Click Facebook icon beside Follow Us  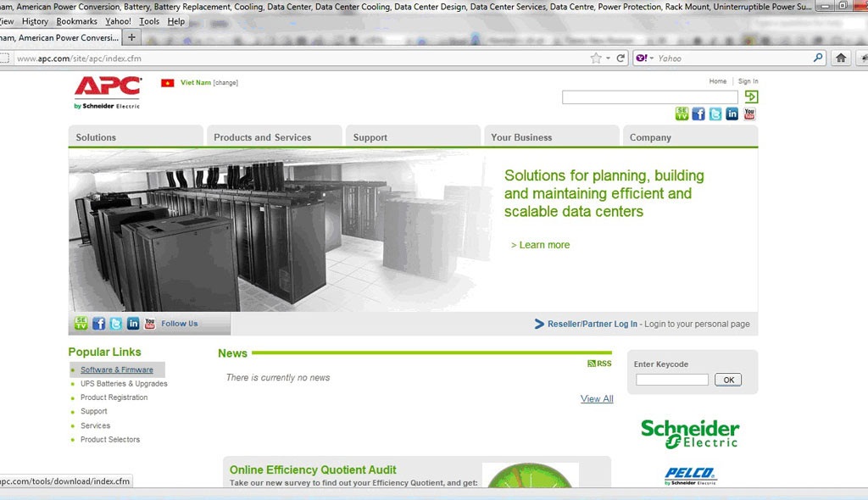tap(98, 324)
